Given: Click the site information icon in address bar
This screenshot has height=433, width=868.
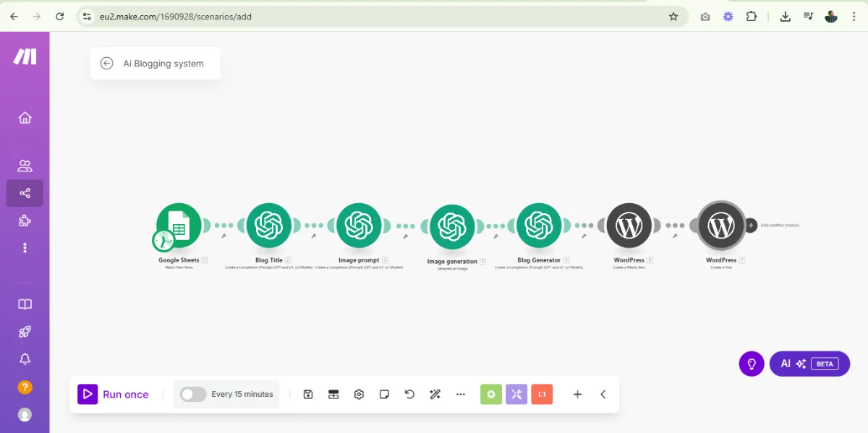Looking at the screenshot, I should 87,16.
